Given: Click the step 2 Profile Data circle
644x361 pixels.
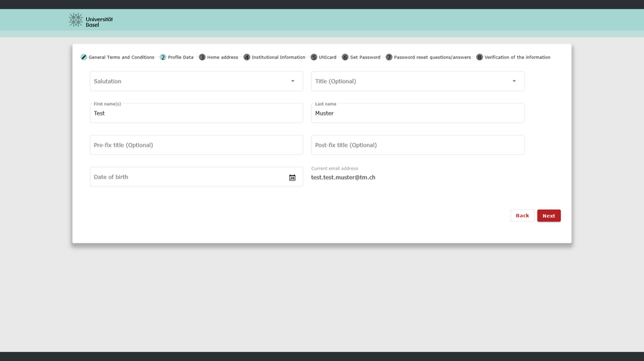Looking at the screenshot, I should pyautogui.click(x=163, y=58).
